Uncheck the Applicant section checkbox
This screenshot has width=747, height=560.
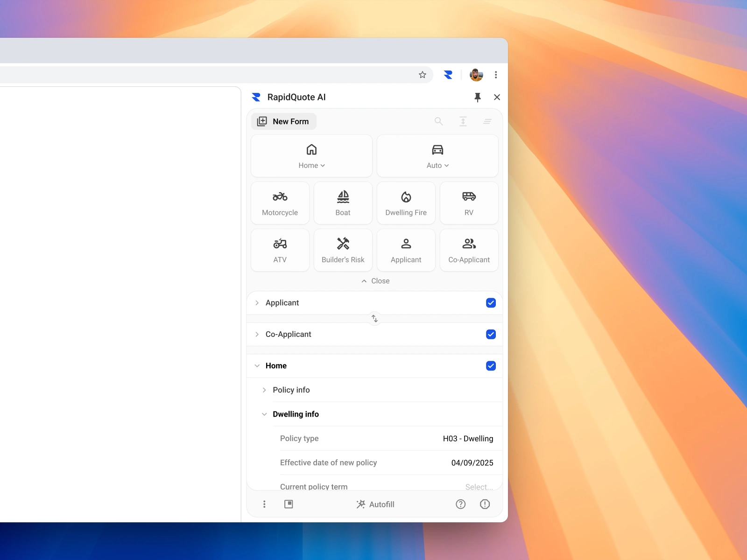(x=491, y=303)
